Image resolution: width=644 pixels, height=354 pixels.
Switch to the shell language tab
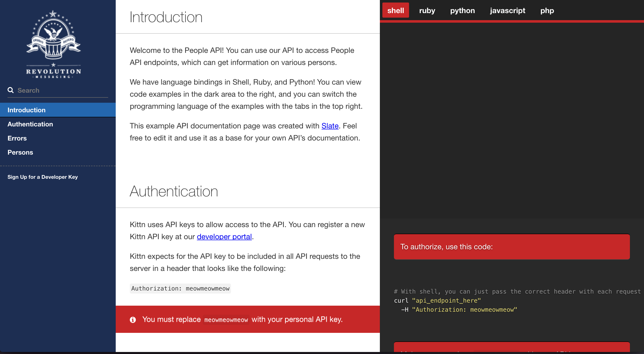pos(395,11)
